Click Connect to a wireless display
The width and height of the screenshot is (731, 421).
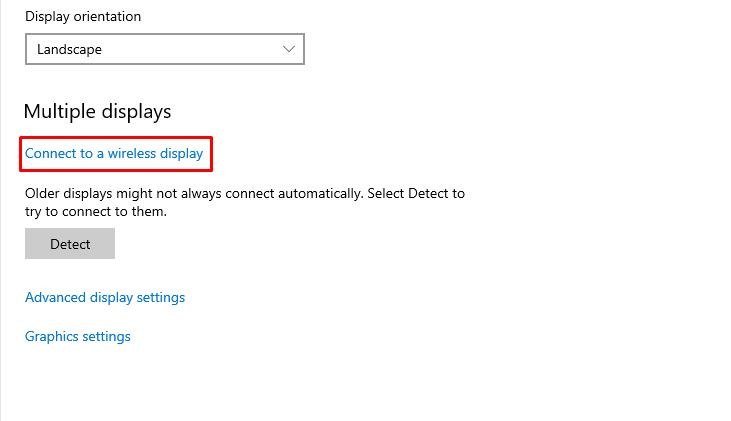pyautogui.click(x=114, y=154)
